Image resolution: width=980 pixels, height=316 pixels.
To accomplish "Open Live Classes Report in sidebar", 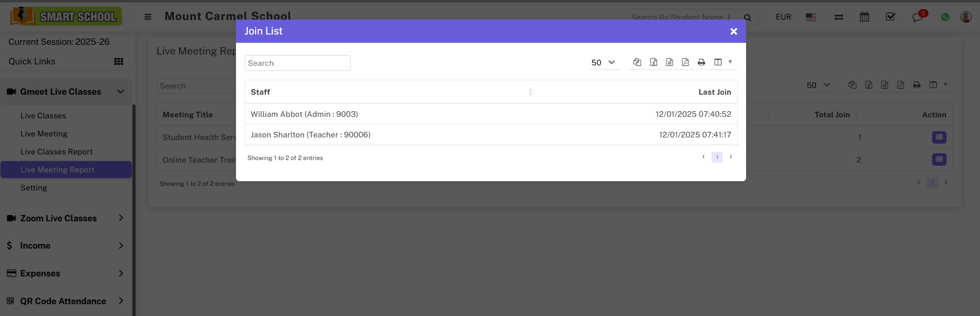I will (57, 152).
